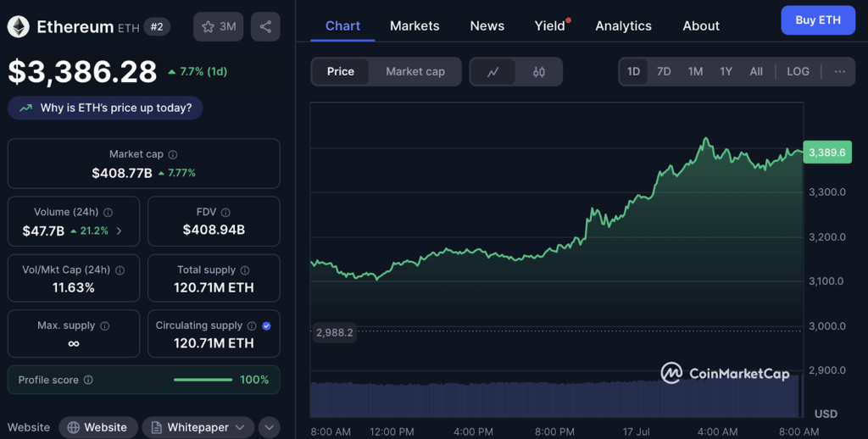Click the share icon button

click(265, 26)
